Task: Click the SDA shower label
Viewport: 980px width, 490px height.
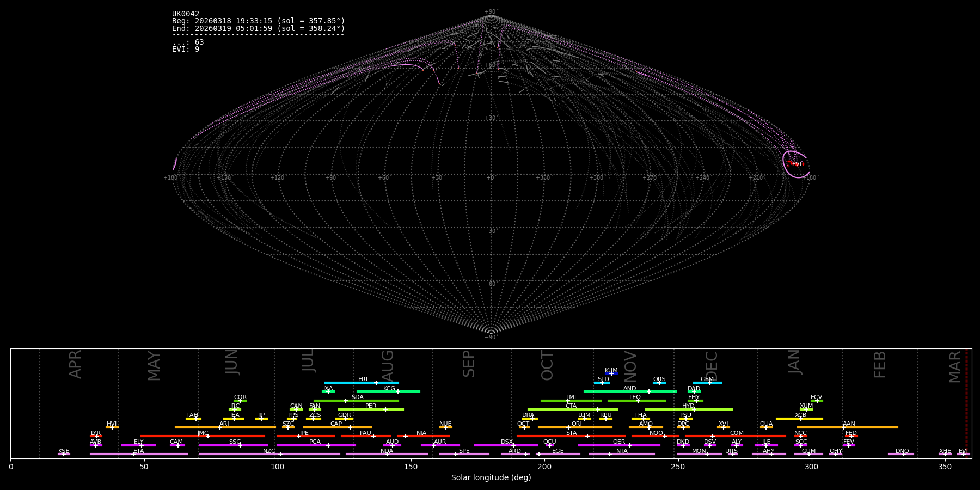Action: tap(358, 397)
